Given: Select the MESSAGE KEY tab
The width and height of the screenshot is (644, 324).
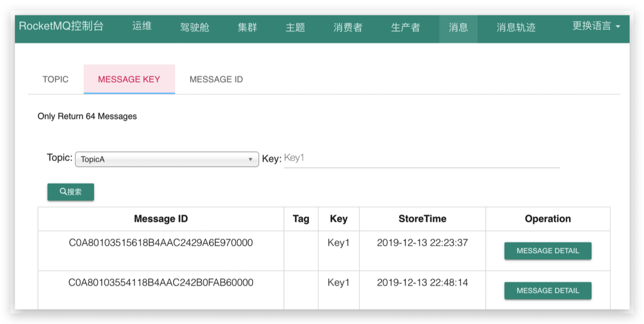Looking at the screenshot, I should (129, 79).
